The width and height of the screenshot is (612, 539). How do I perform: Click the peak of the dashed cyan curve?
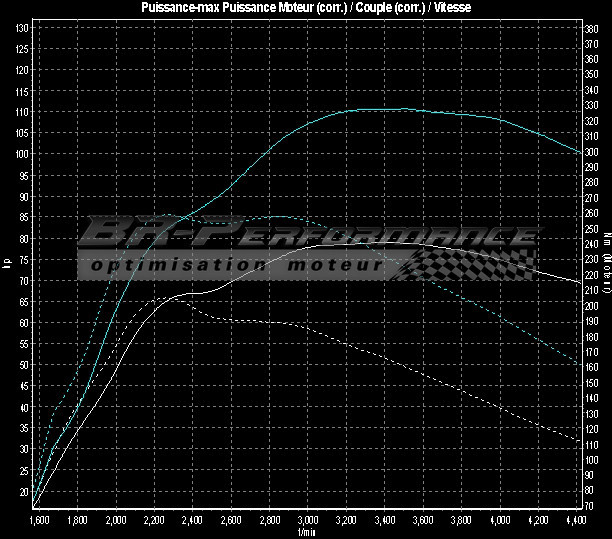pyautogui.click(x=280, y=216)
